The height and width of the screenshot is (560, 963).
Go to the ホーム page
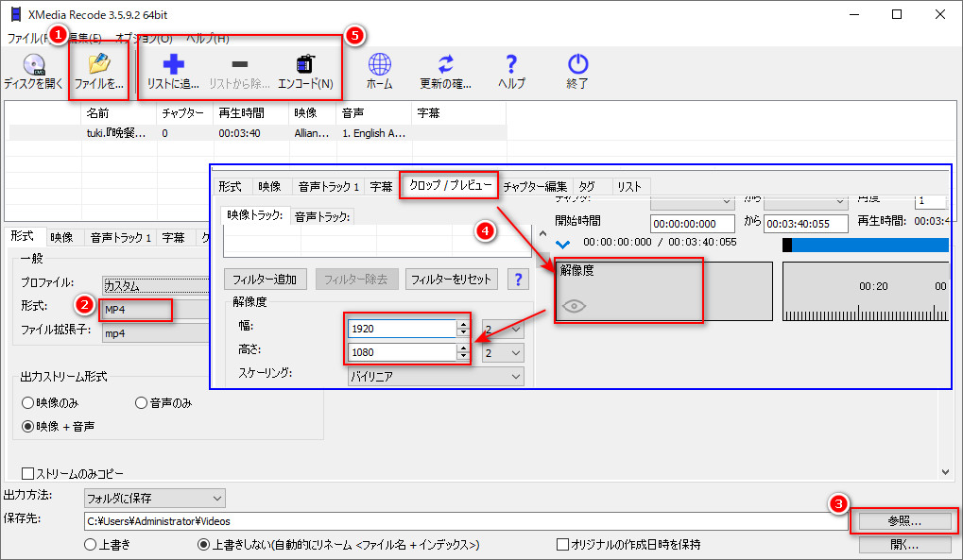click(379, 67)
